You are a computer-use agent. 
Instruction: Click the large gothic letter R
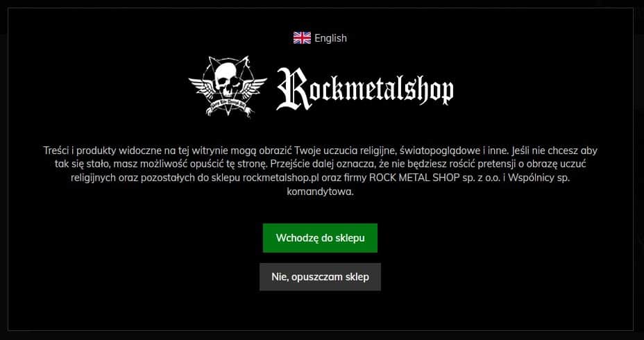[294, 89]
